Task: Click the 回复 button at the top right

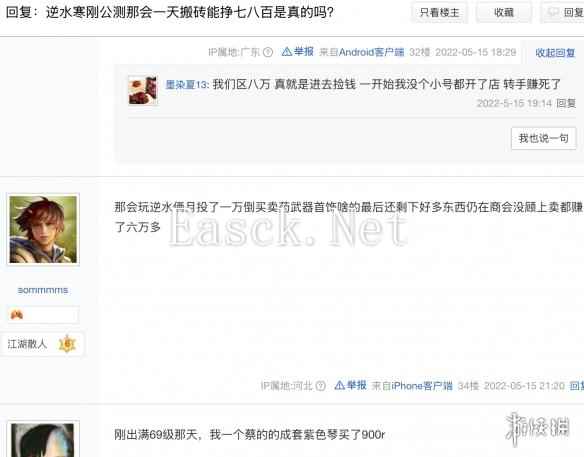Action: (563, 12)
